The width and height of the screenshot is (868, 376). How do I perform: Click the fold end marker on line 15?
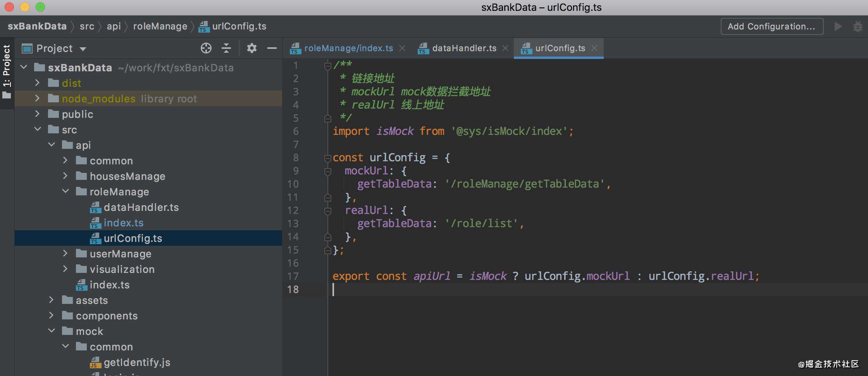coord(328,250)
